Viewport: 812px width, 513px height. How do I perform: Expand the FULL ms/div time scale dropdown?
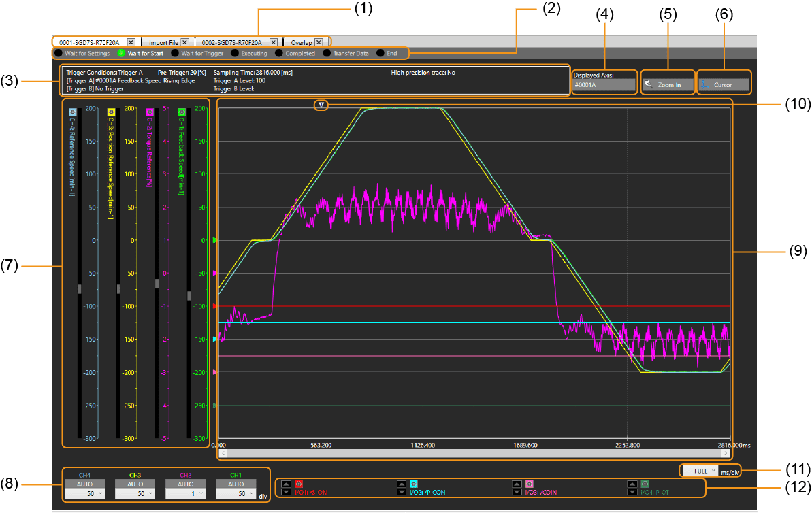700,470
